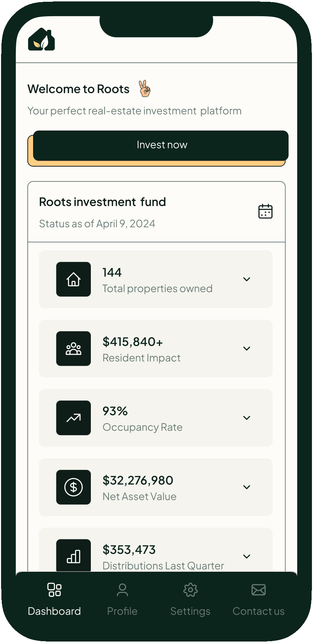Click the dollar sign icon for Net Asset Value
This screenshot has height=644, width=313.
(x=73, y=487)
